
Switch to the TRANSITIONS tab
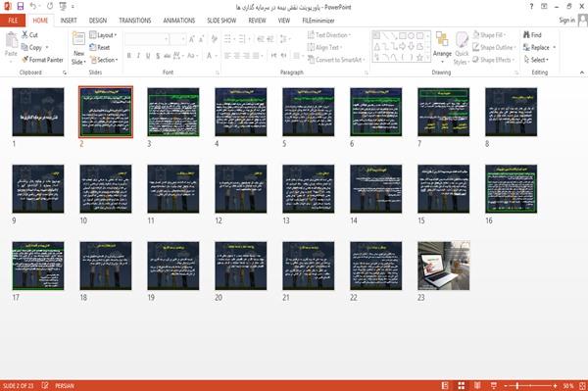tap(135, 21)
